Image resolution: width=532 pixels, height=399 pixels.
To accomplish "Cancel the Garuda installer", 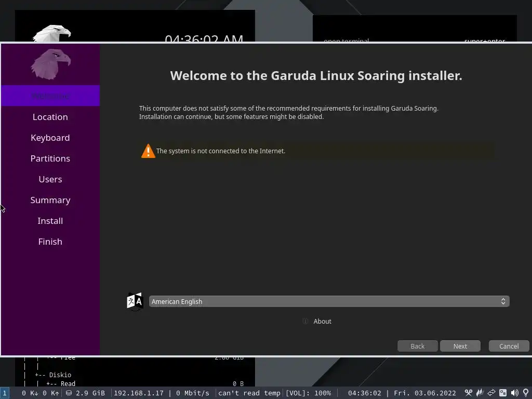I will coord(509,346).
